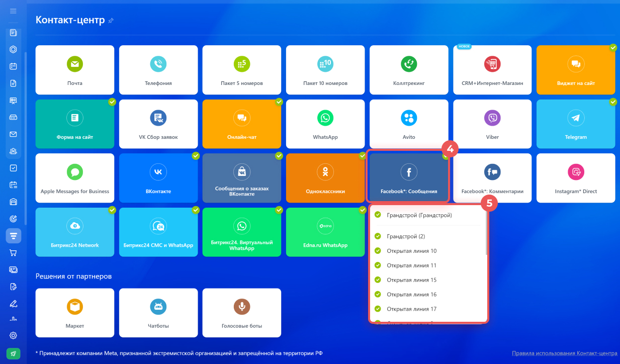The height and width of the screenshot is (364, 620).
Task: Open the shopping cart sidebar icon
Action: (14, 253)
